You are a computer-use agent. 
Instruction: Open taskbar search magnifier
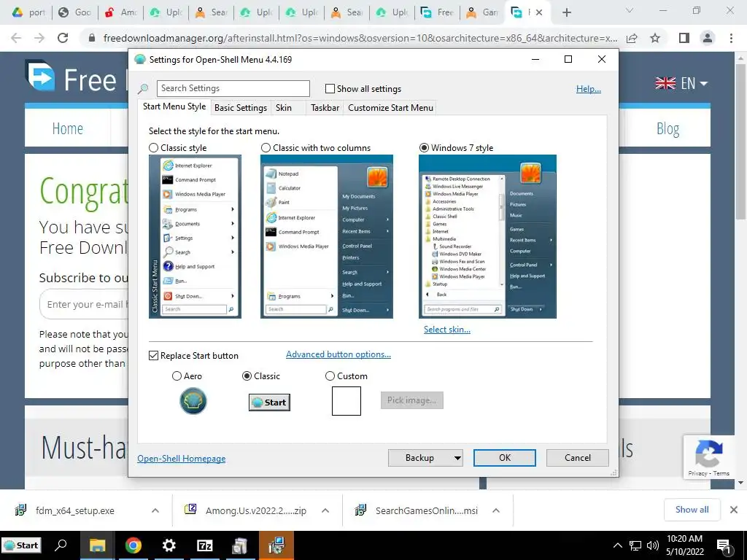click(61, 545)
